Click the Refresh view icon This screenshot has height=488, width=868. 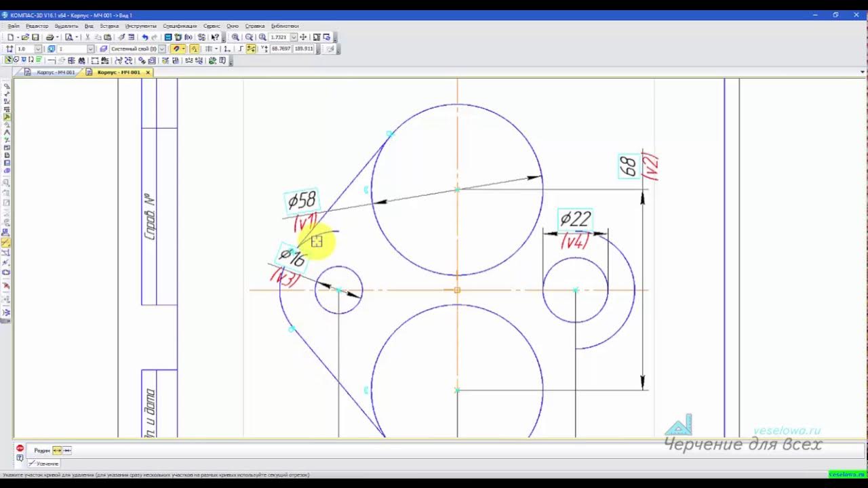click(x=327, y=37)
